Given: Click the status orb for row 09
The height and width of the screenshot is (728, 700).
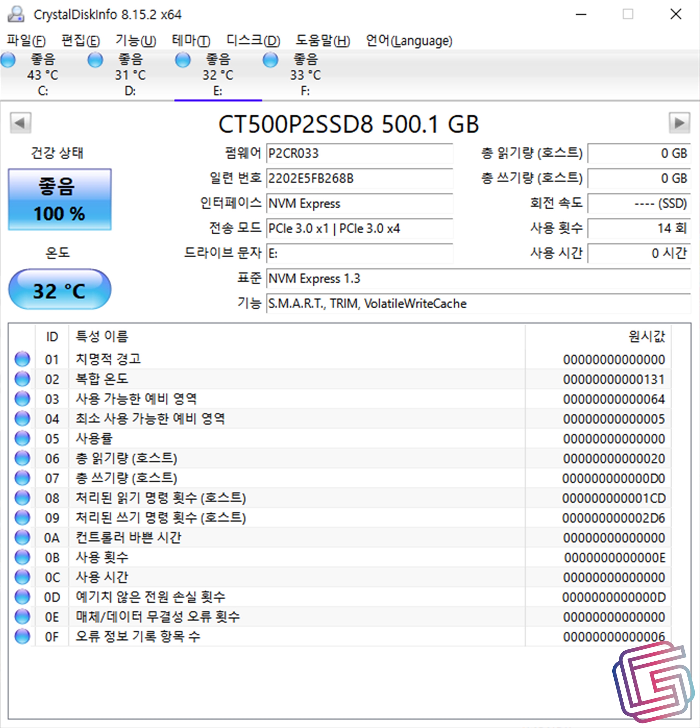Looking at the screenshot, I should [22, 517].
